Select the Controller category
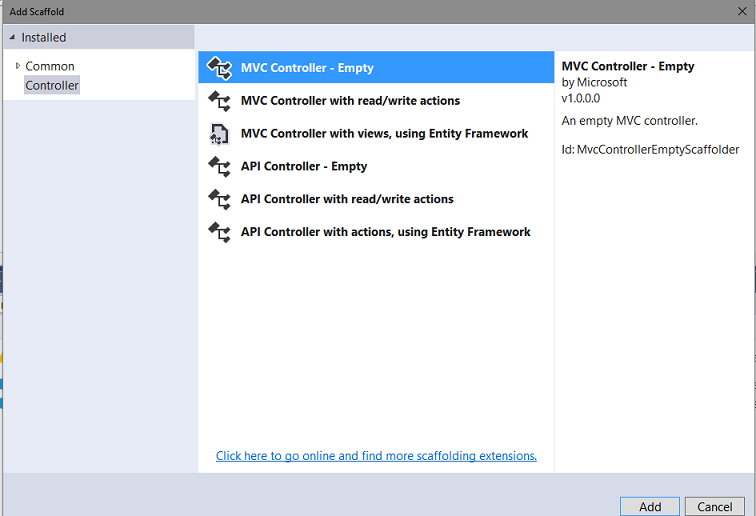Viewport: 756px width, 516px height. [52, 85]
